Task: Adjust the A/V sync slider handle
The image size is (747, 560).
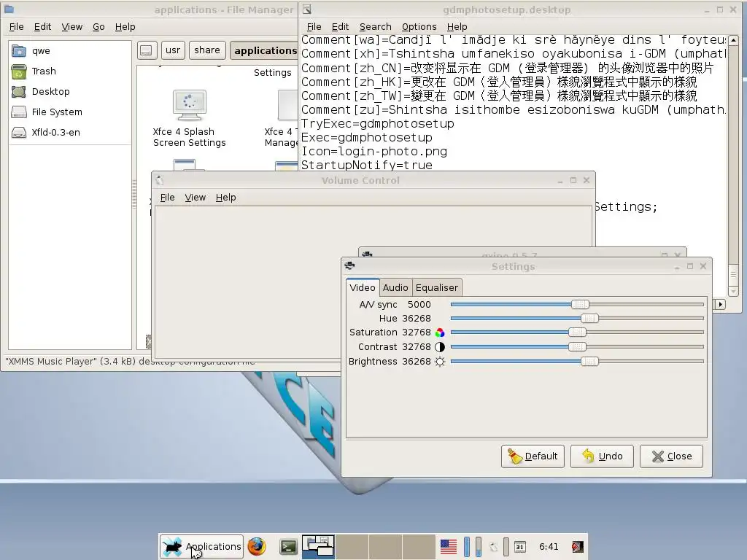Action: pos(580,304)
